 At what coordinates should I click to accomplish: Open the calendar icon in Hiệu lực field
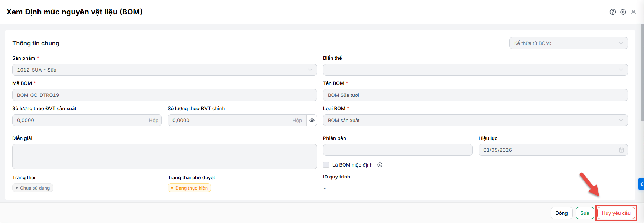coord(621,150)
